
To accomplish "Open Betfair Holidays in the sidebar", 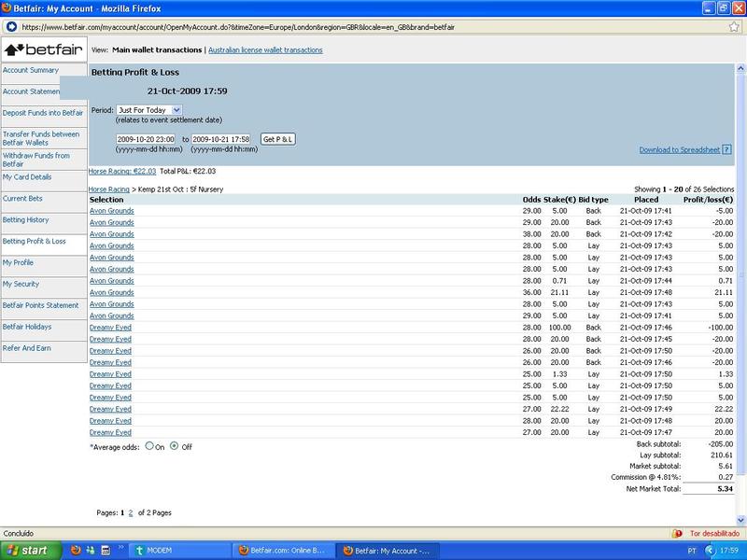I will [x=27, y=327].
